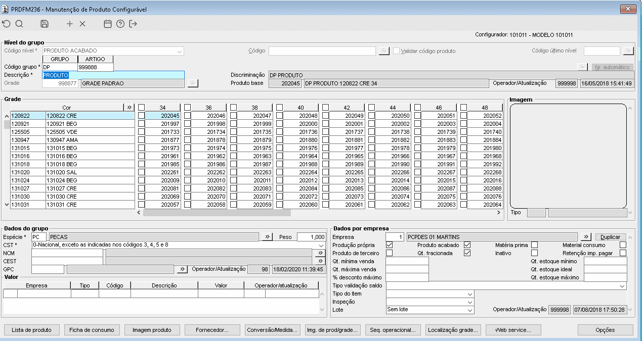Click the Peso input field
The width and height of the screenshot is (644, 341).
pos(311,237)
